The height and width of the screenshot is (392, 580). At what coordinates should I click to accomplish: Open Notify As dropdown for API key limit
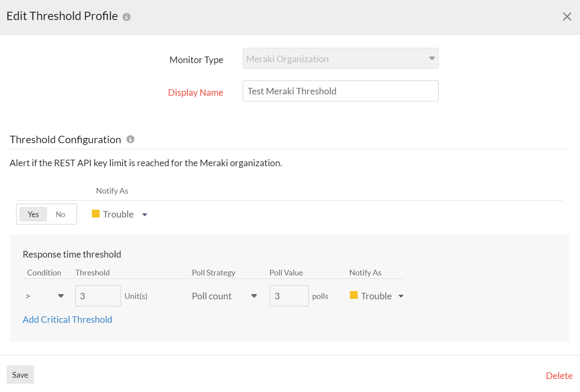120,214
